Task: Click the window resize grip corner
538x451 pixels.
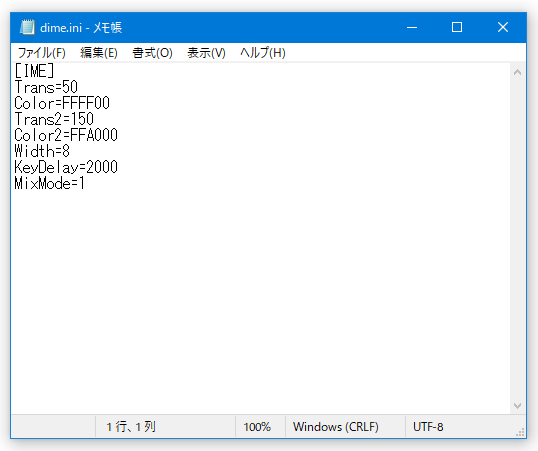Action: click(x=521, y=432)
